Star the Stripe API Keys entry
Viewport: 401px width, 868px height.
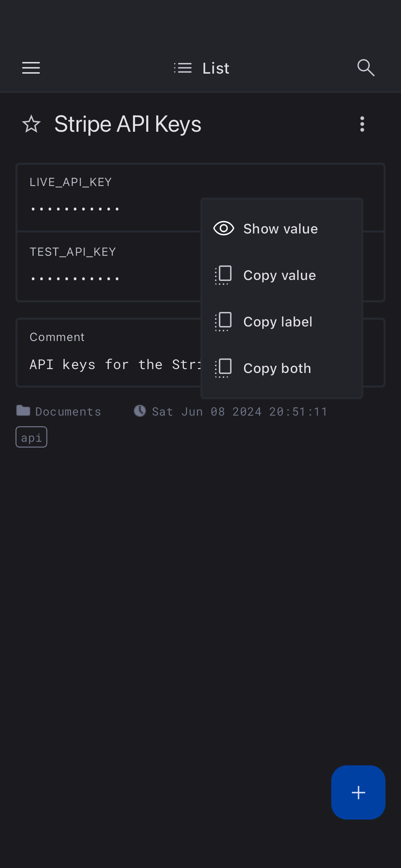(x=31, y=124)
